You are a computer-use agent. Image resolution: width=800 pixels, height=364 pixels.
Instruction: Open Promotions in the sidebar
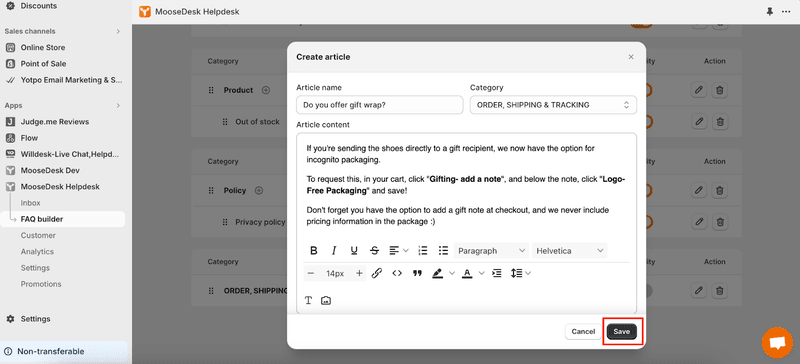[41, 284]
